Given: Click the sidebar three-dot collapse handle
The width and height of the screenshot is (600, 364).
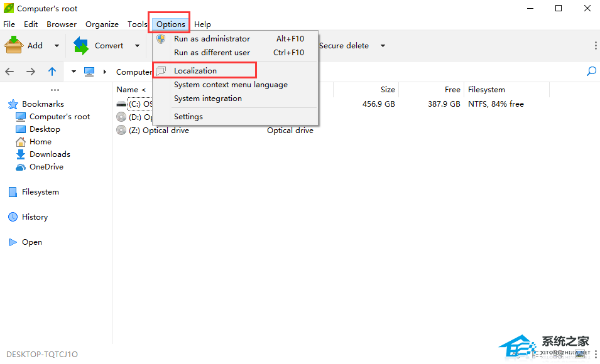Looking at the screenshot, I should point(55,90).
